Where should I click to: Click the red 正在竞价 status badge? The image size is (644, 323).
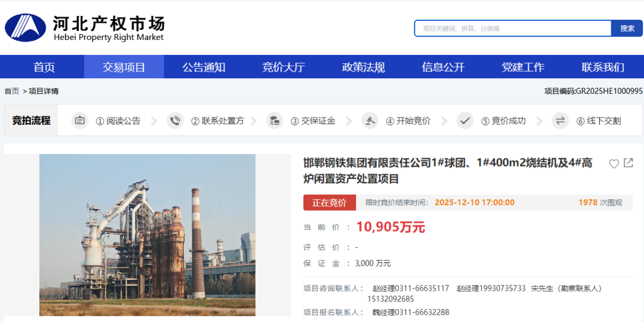(329, 203)
